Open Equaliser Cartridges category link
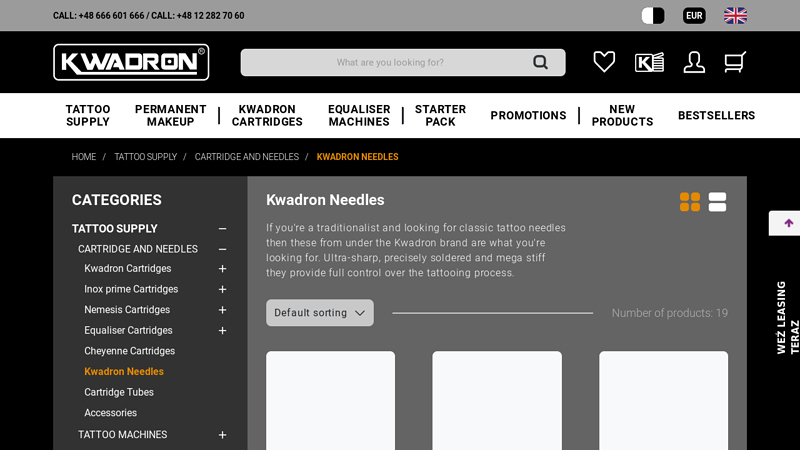Viewport: 800px width, 450px height. click(128, 331)
